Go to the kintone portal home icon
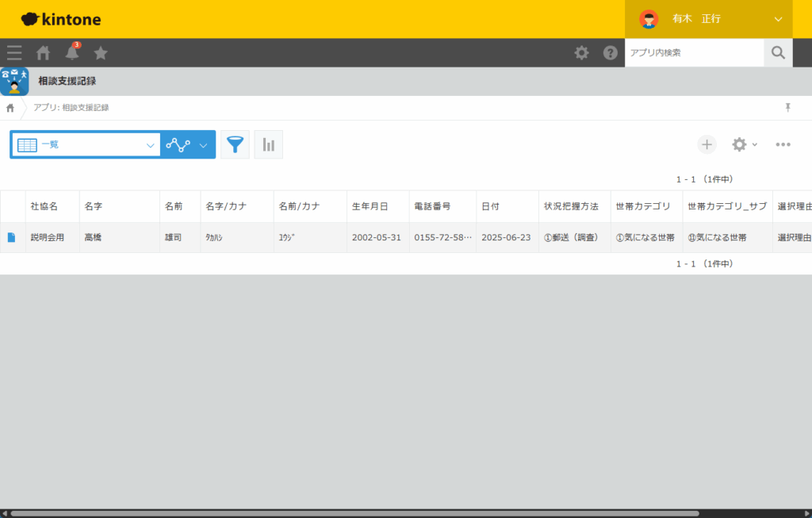812x518 pixels. [x=44, y=53]
